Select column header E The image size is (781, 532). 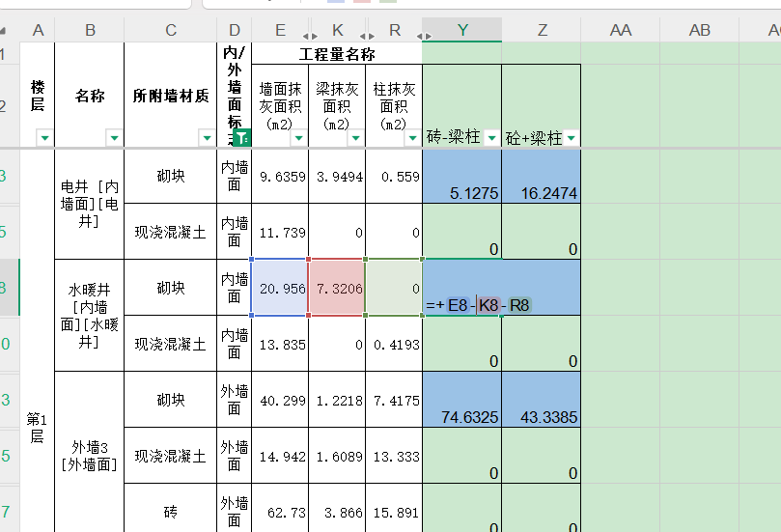click(280, 30)
